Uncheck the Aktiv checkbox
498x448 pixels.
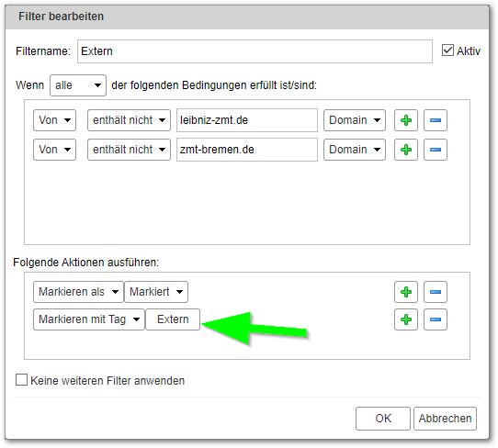pos(447,50)
